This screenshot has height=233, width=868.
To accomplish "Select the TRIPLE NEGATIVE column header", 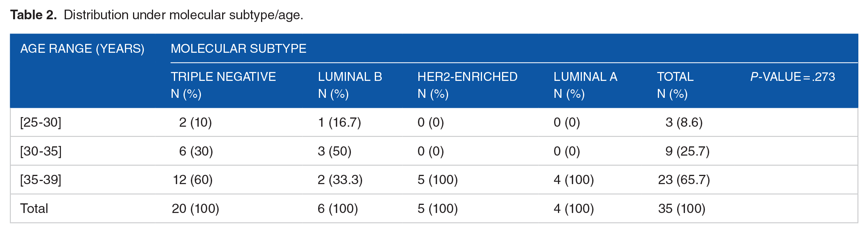I will click(223, 85).
